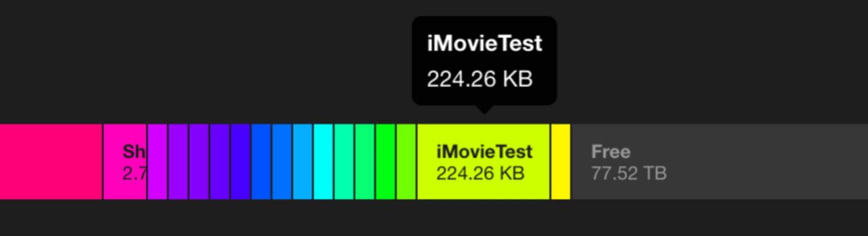Select the hot pink leftmost storage segment
Image resolution: width=868 pixels, height=236 pixels.
51,161
